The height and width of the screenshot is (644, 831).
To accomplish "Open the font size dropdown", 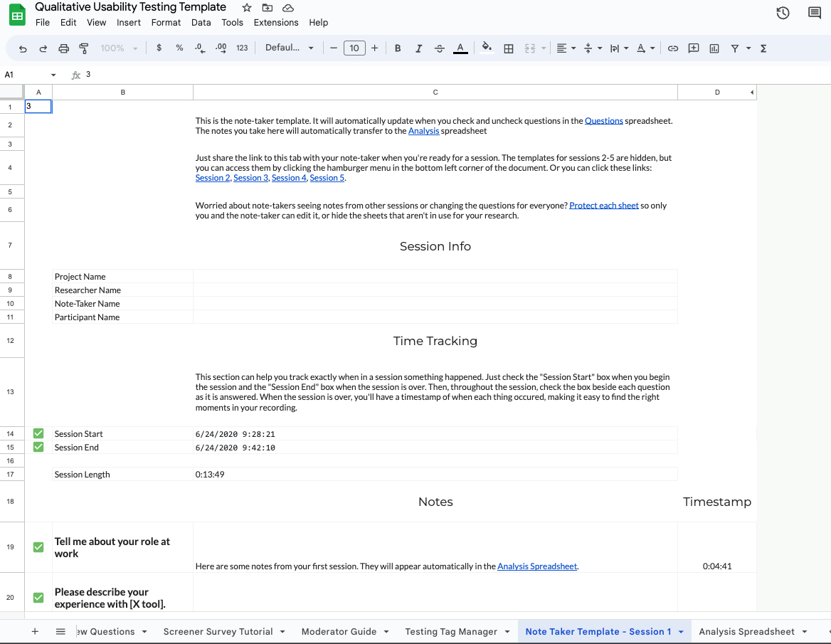I will [354, 48].
